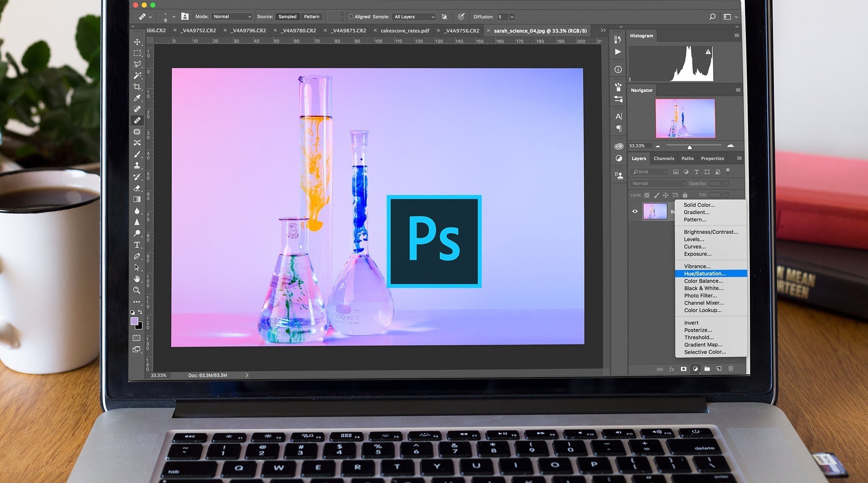Open the Mode Normal dropdown
The image size is (868, 483).
click(232, 17)
